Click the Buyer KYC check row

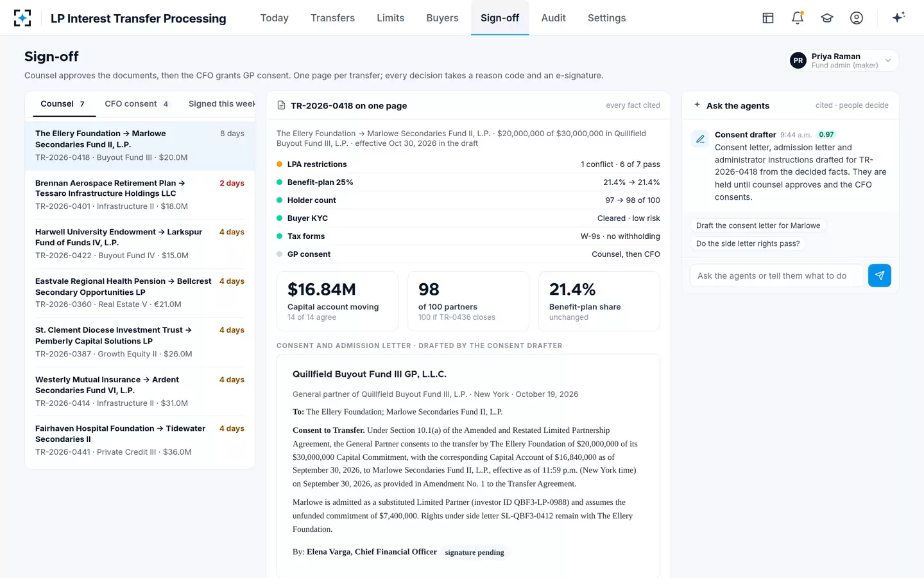click(468, 218)
